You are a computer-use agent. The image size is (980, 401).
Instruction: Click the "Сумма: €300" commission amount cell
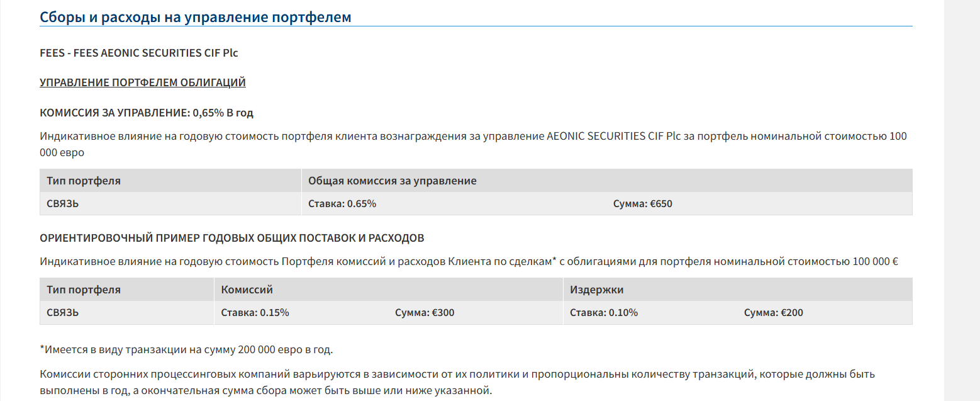425,313
